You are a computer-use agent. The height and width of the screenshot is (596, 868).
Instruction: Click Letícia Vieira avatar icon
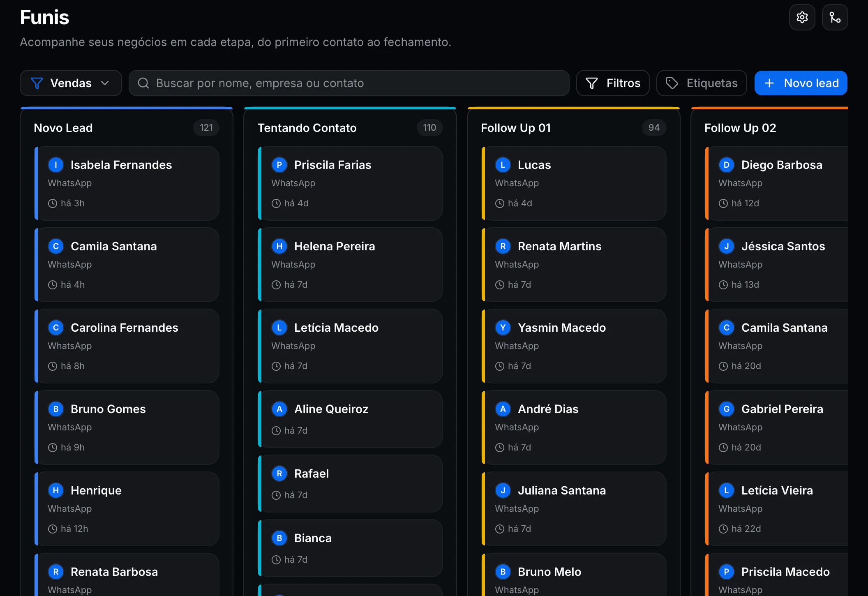(x=727, y=490)
